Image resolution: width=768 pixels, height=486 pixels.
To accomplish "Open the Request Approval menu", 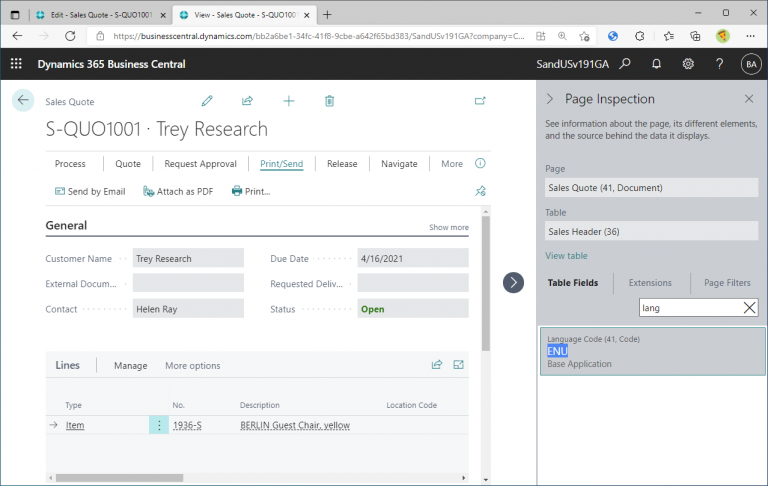I will pos(200,164).
